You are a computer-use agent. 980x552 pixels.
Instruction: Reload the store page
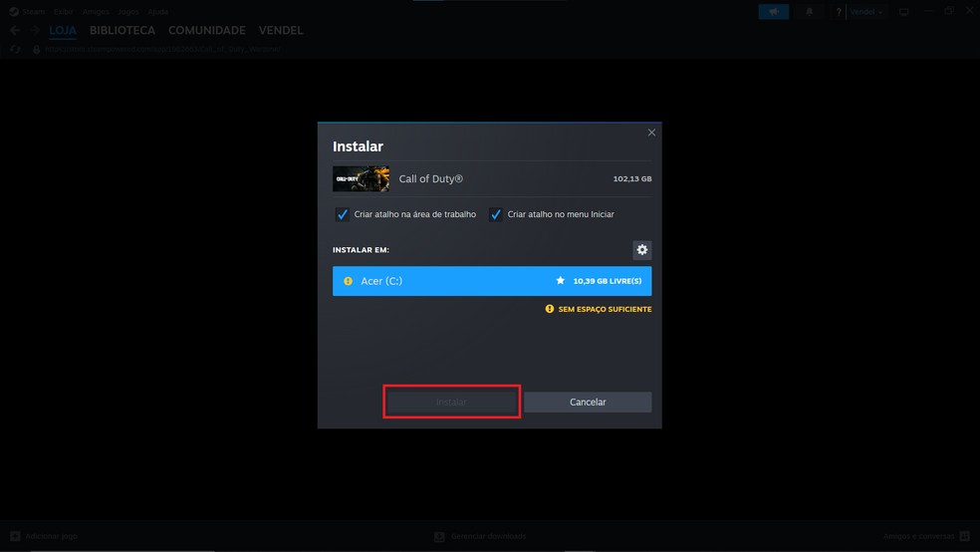16,49
